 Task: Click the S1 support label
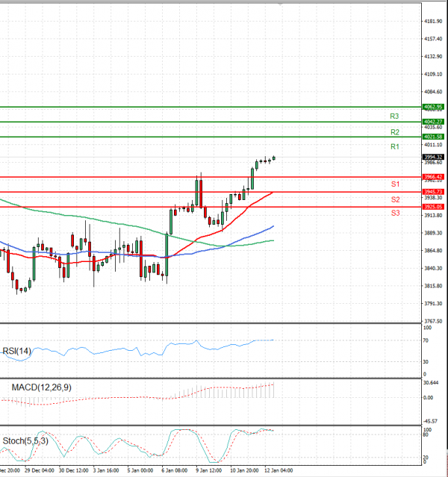(395, 184)
